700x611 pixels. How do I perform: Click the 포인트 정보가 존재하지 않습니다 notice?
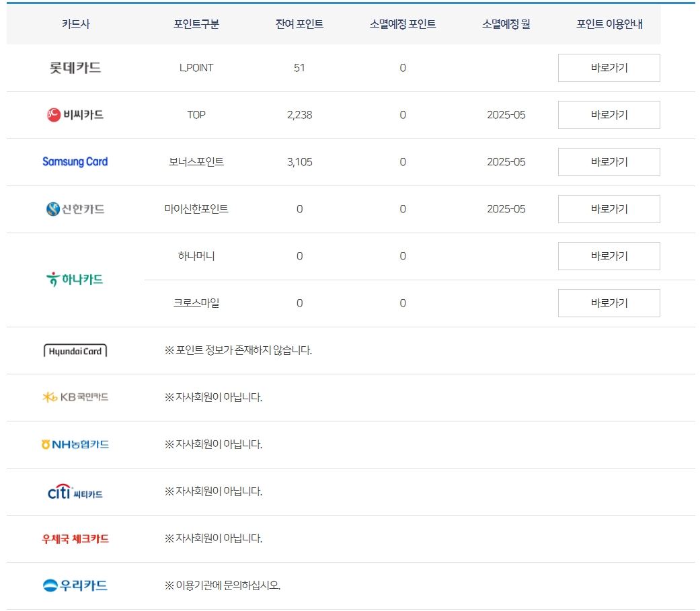click(x=238, y=350)
